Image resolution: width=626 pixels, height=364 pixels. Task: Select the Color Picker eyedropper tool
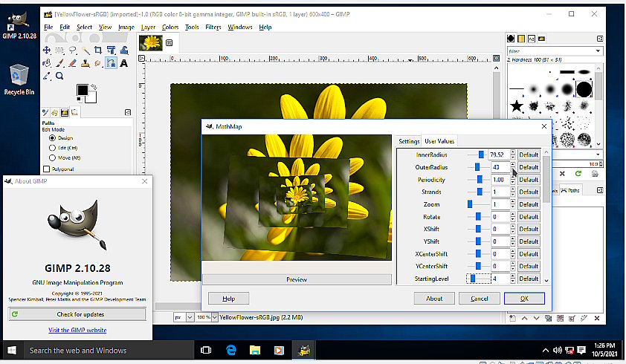(x=47, y=75)
